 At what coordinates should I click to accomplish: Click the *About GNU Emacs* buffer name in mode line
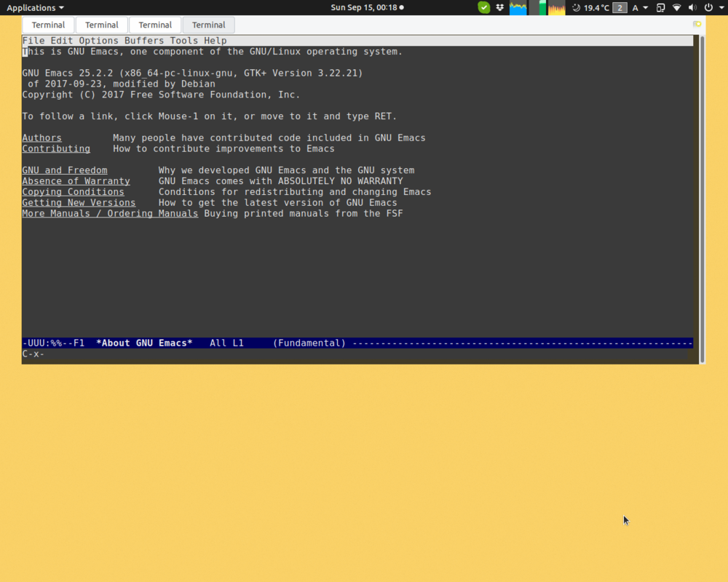pyautogui.click(x=144, y=343)
